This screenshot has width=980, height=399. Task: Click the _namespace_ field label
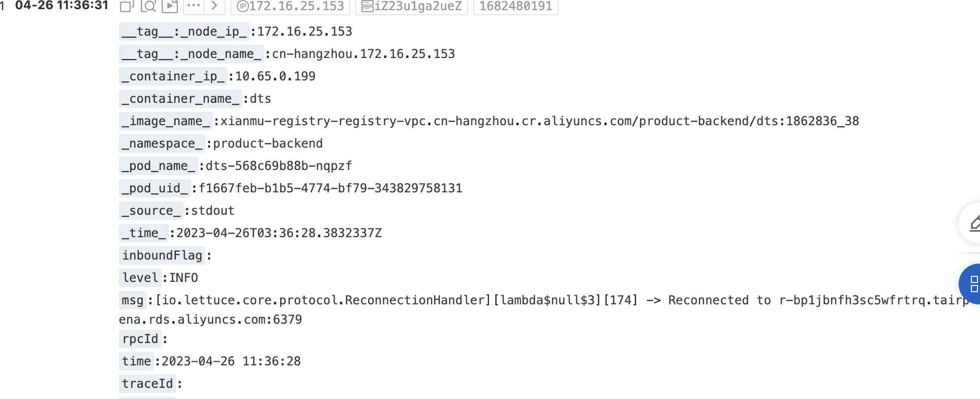tap(162, 144)
